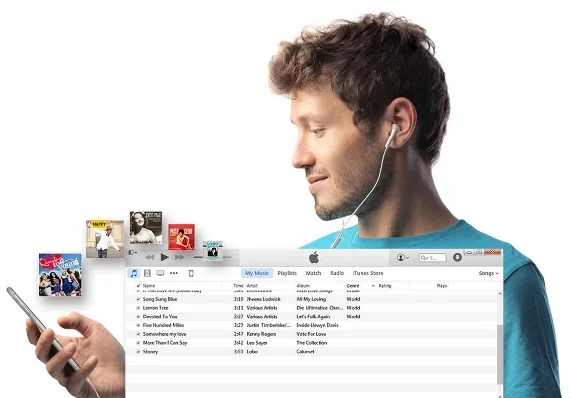The image size is (572, 398).
Task: Uncheck the More Than I Can Say checkbox
Action: click(x=138, y=343)
